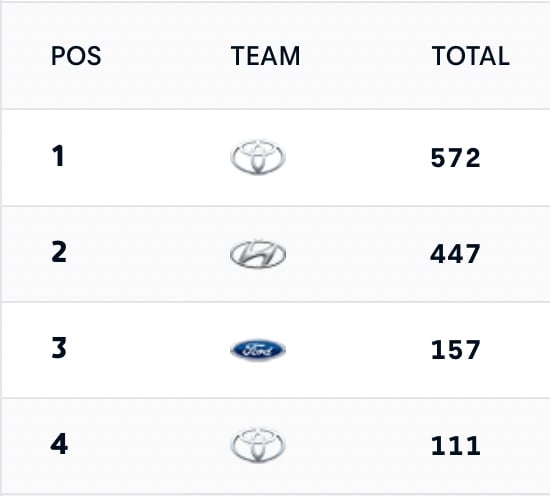Click the table header row

tap(276, 56)
